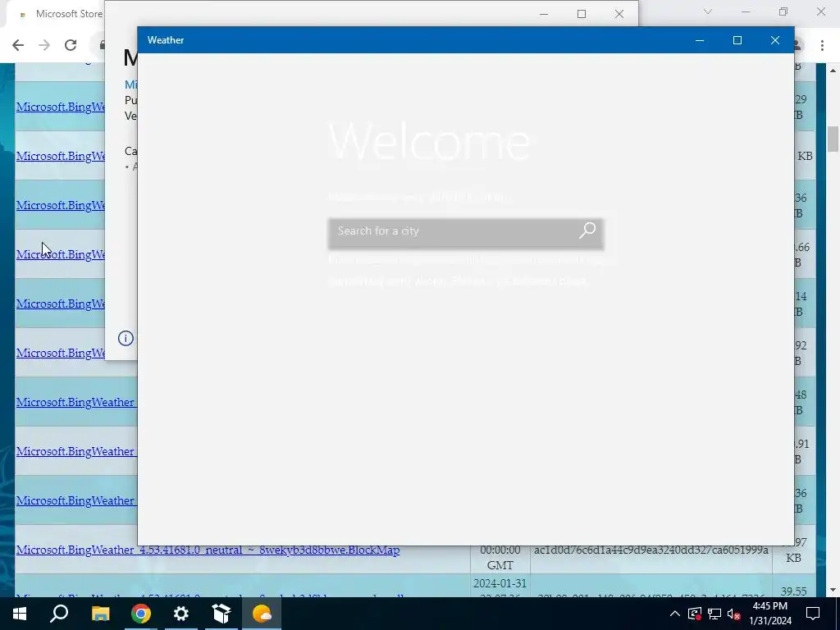Show hidden system tray icons
The image size is (840, 630).
tap(675, 614)
